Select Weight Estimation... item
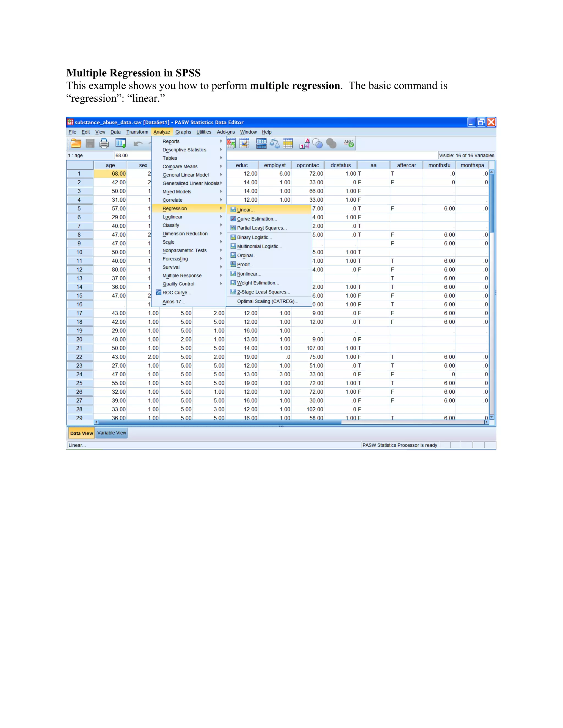The width and height of the screenshot is (563, 728). click(x=269, y=283)
